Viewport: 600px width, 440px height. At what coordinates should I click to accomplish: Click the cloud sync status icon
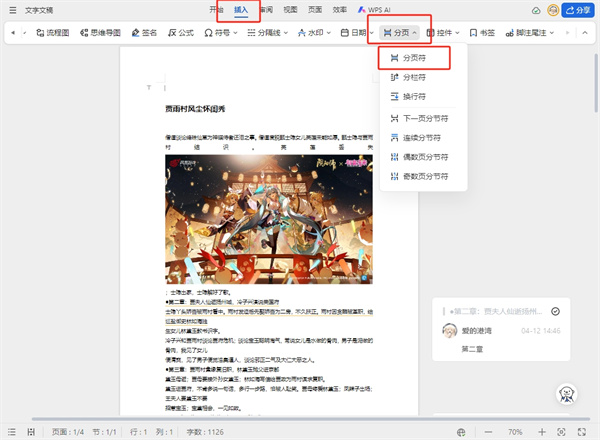click(536, 10)
